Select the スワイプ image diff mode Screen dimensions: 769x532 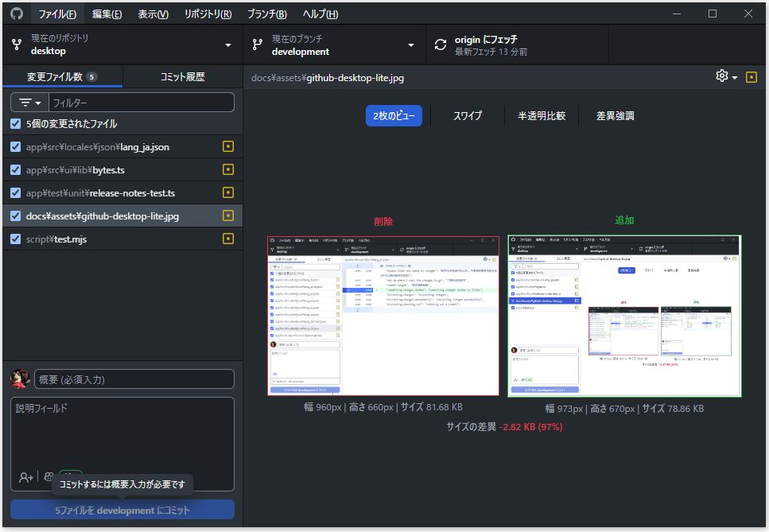[468, 116]
